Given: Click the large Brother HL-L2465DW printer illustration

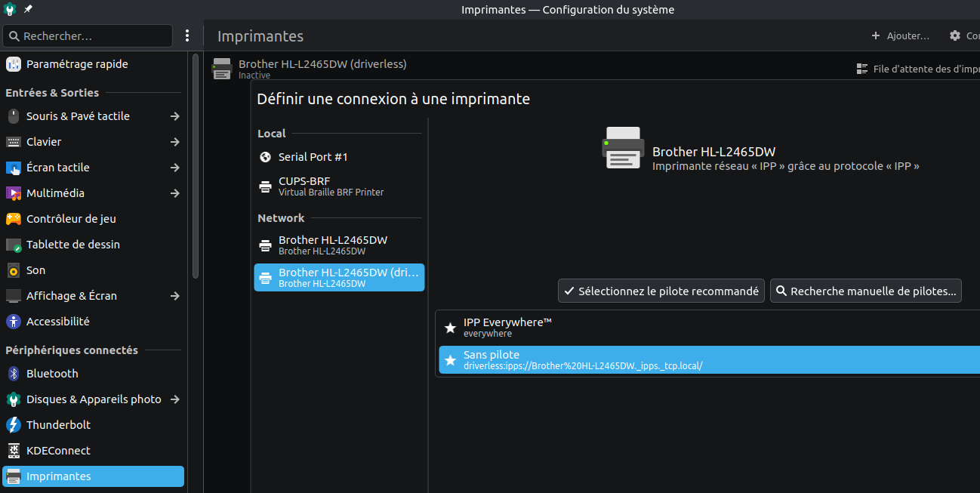Looking at the screenshot, I should click(623, 148).
